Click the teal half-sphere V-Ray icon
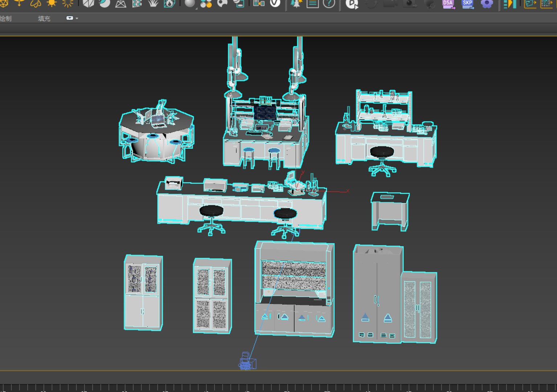Screen dimensions: 557x392 [105, 3]
